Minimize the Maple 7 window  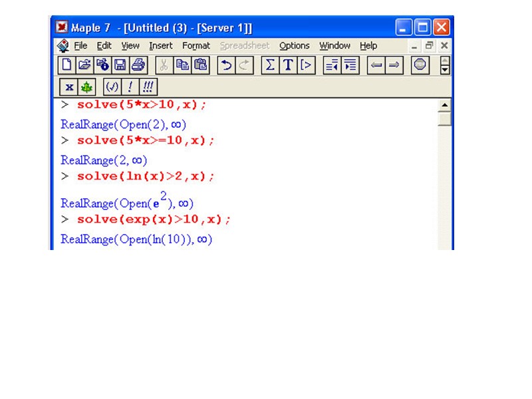click(x=404, y=27)
